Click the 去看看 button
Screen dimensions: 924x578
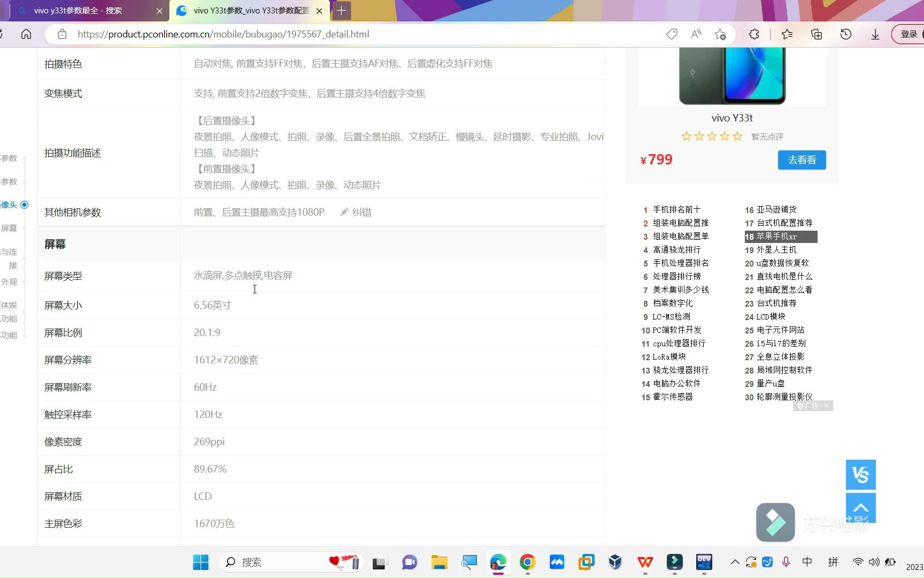pos(802,160)
